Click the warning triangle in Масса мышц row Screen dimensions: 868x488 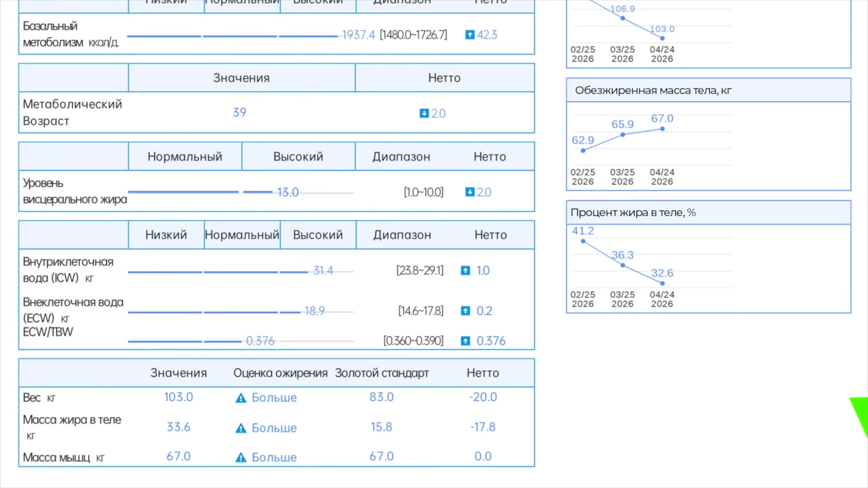pyautogui.click(x=241, y=457)
